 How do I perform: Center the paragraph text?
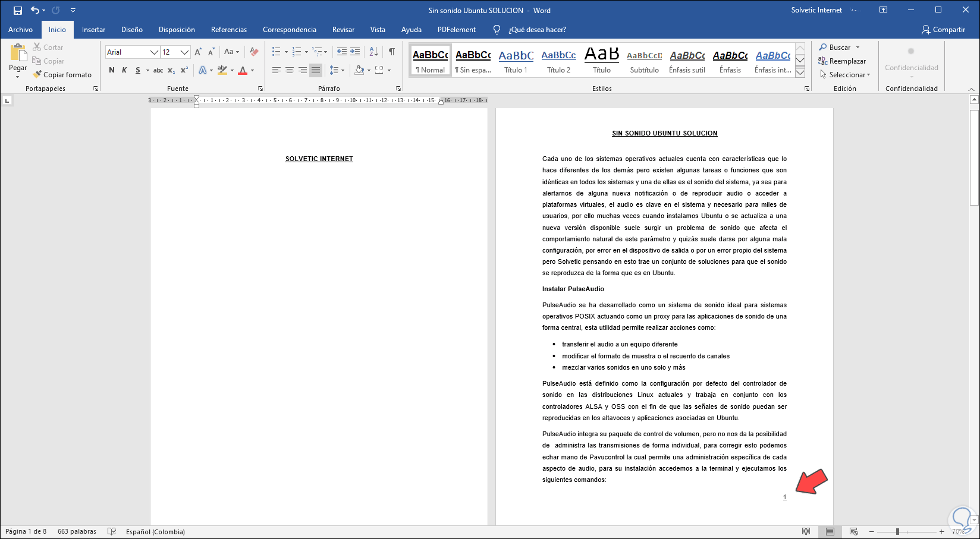point(290,70)
